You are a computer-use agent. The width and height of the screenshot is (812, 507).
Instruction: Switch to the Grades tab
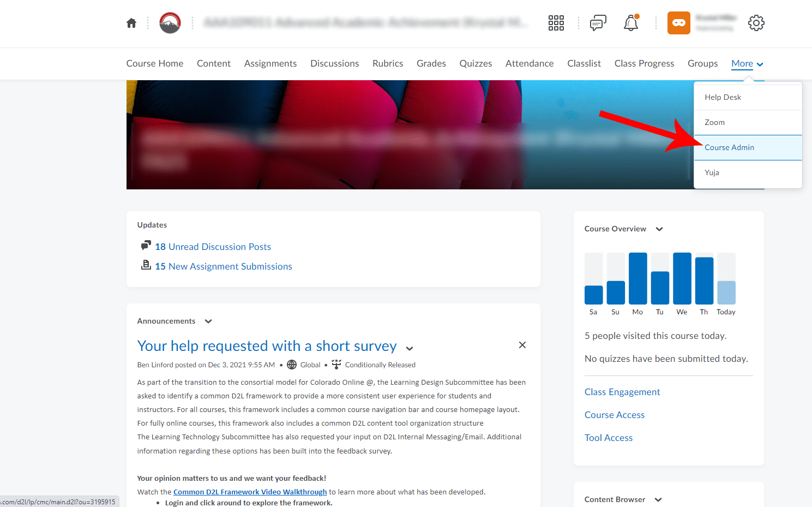point(431,63)
